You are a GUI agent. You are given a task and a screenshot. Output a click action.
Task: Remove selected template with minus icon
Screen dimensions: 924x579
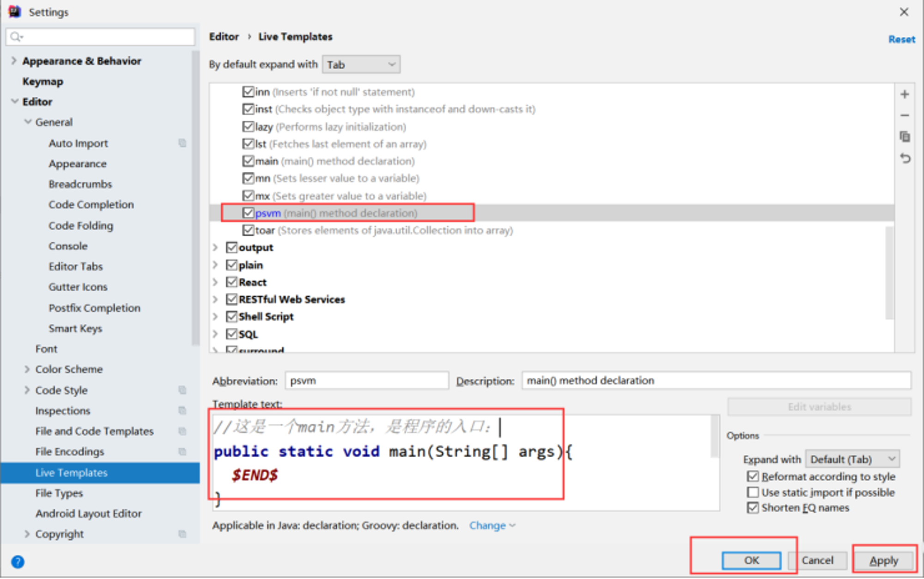point(905,115)
